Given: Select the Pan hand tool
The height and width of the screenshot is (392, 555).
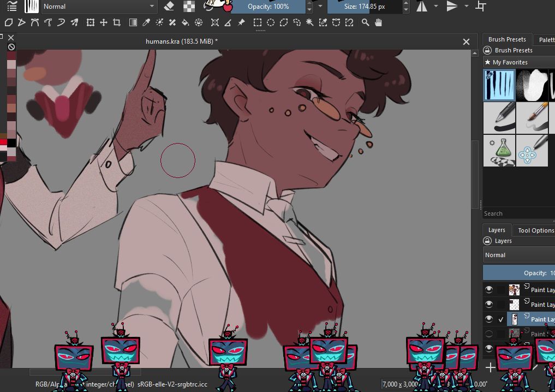Looking at the screenshot, I should click(378, 23).
